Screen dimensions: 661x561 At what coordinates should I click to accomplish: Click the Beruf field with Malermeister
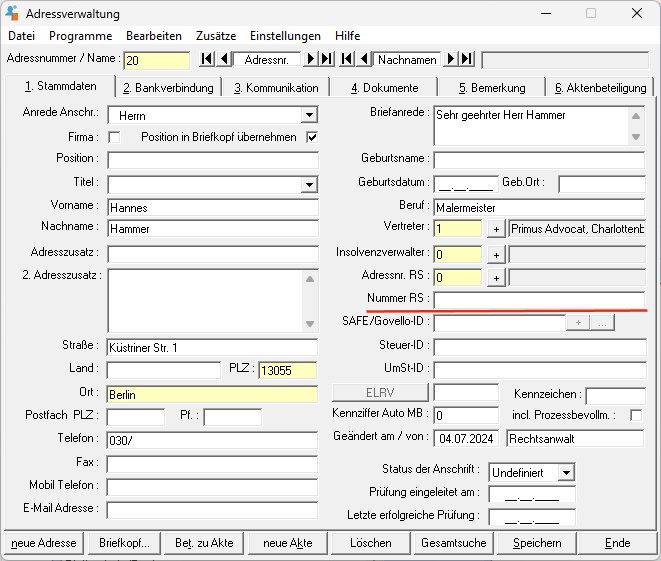click(539, 208)
